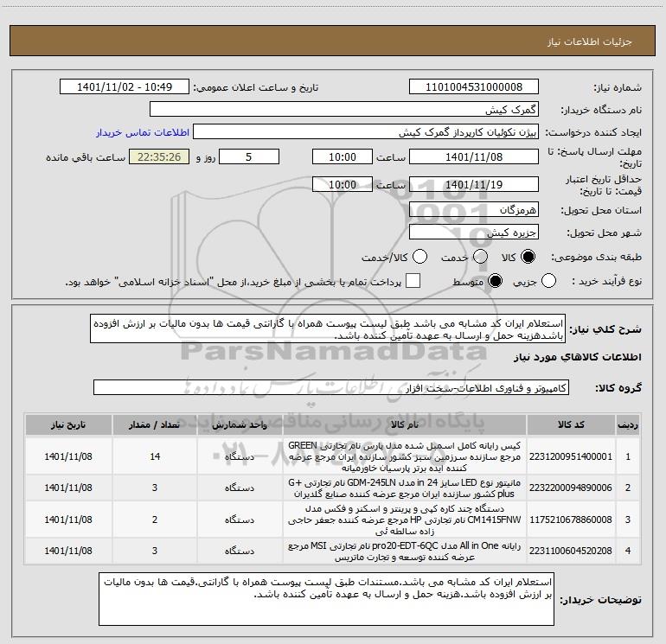Select the کالا/خدمت radio button
Screen dimensions: 666x644
point(419,257)
